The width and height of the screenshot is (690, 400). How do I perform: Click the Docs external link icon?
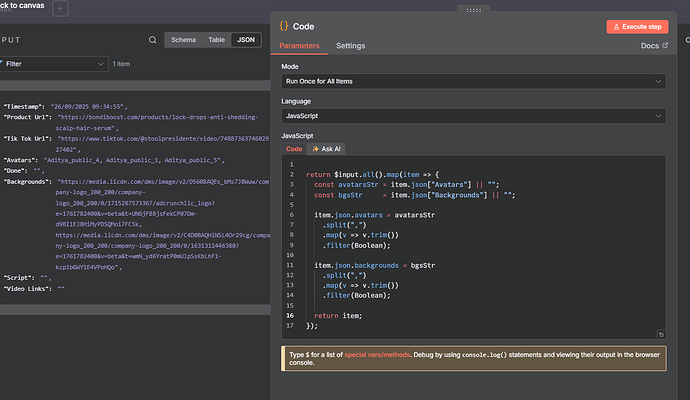click(665, 45)
